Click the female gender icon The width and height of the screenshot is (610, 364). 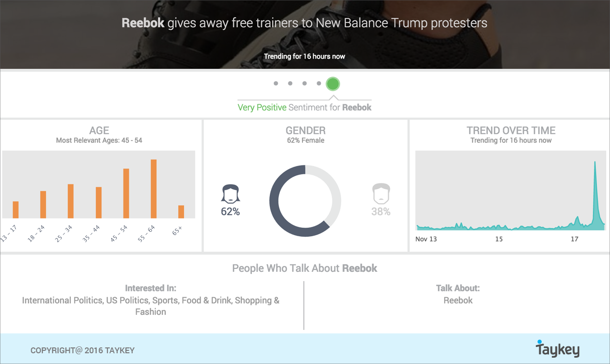[231, 193]
